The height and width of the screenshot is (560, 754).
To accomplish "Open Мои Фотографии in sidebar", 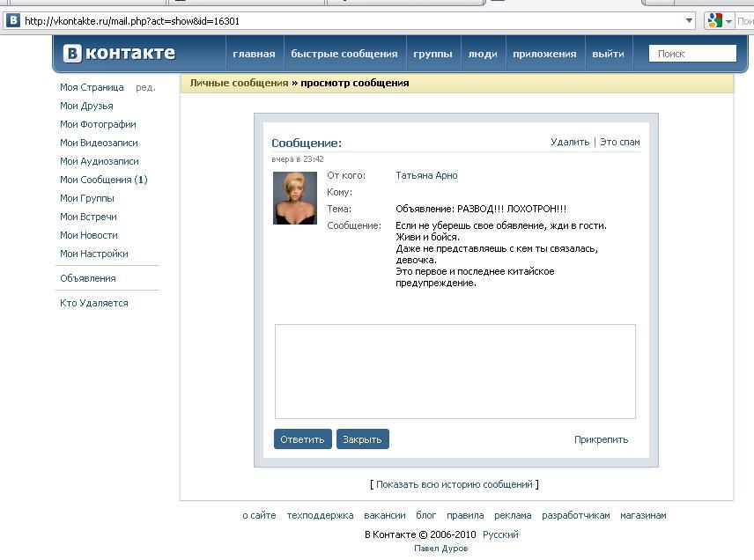I will click(x=98, y=124).
